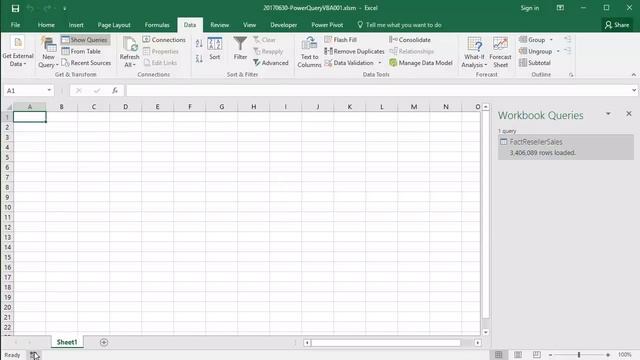Toggle the Filter funnel button
Image resolution: width=640 pixels, height=360 pixels.
[240, 48]
